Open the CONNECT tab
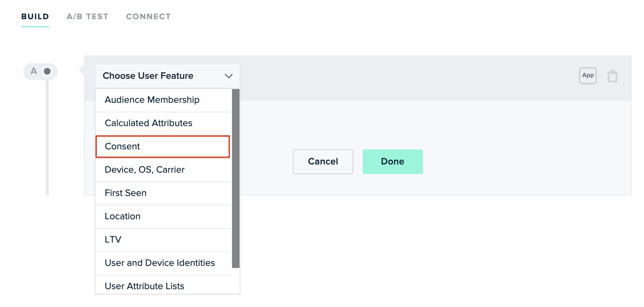The image size is (644, 307). pyautogui.click(x=148, y=16)
